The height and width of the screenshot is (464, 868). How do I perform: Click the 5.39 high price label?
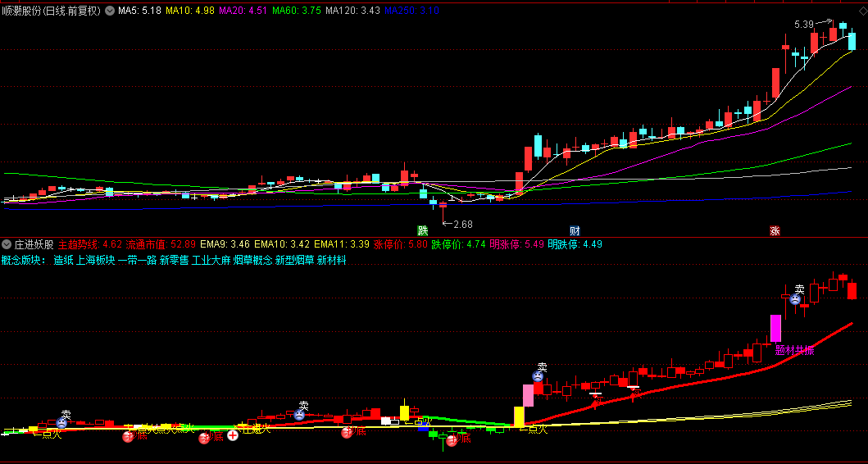804,25
